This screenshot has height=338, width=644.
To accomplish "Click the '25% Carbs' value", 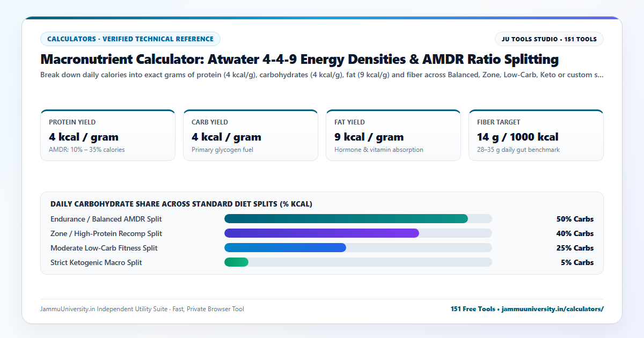I will point(575,248).
